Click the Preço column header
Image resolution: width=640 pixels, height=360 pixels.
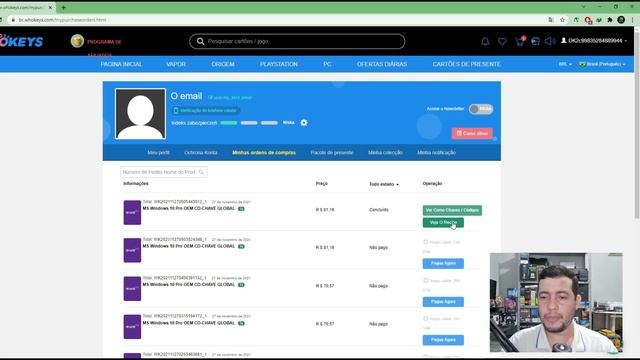[322, 184]
